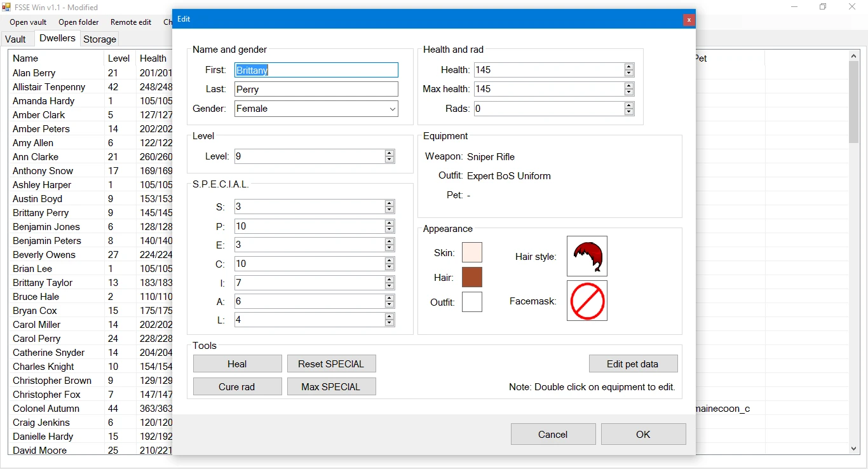Click the Facemask no-symbol icon
Screen dimensions: 868x469
(x=587, y=301)
